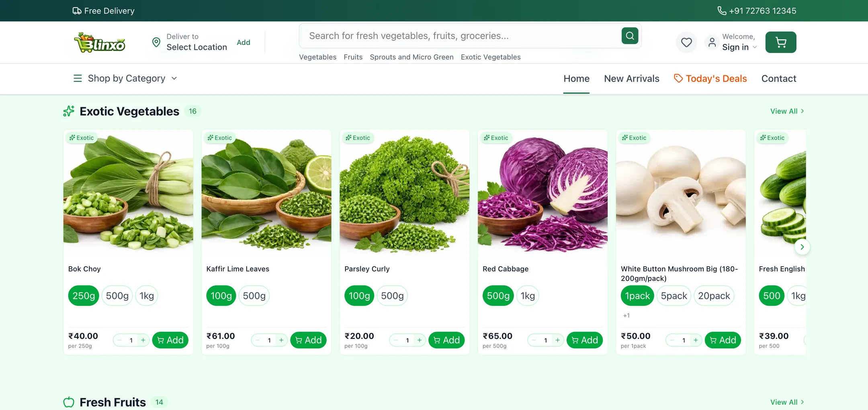Select 500g size for Bok Choy

click(x=117, y=296)
